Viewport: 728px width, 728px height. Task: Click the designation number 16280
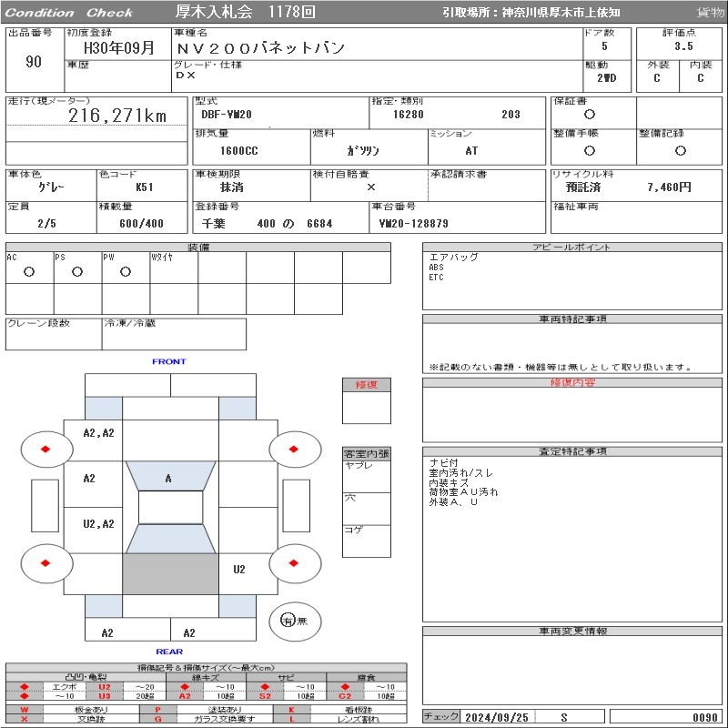[408, 115]
